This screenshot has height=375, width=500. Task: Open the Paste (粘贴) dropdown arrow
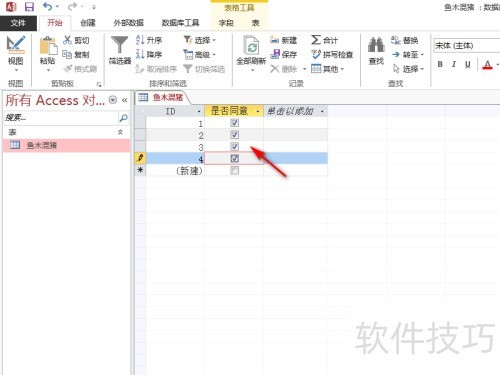pos(48,70)
